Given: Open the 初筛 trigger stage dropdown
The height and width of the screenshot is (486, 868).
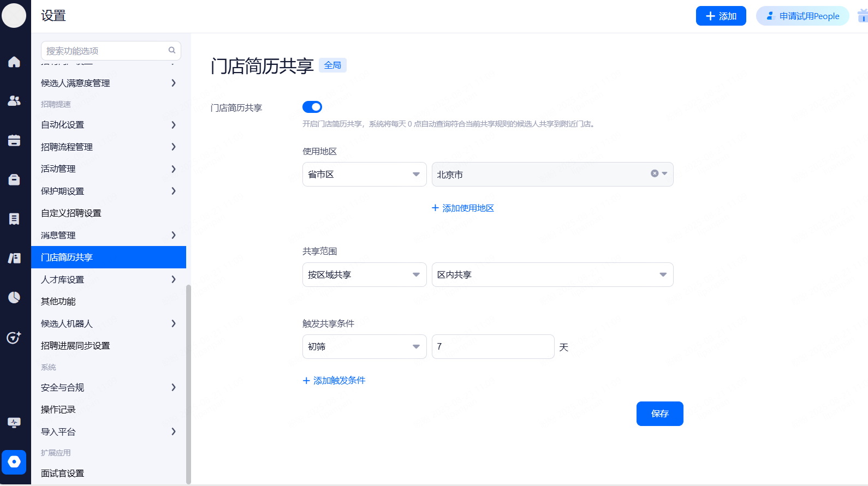Looking at the screenshot, I should coord(364,347).
